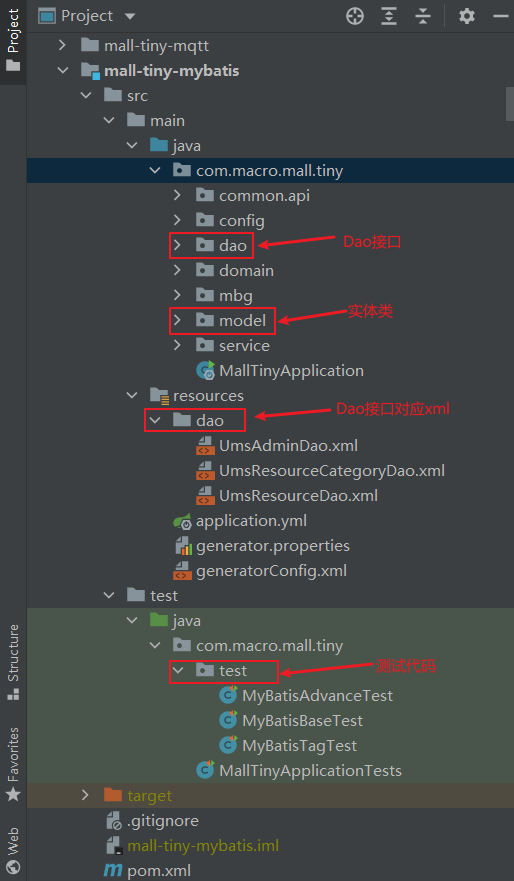Open the application.yml Spring config file

click(240, 521)
